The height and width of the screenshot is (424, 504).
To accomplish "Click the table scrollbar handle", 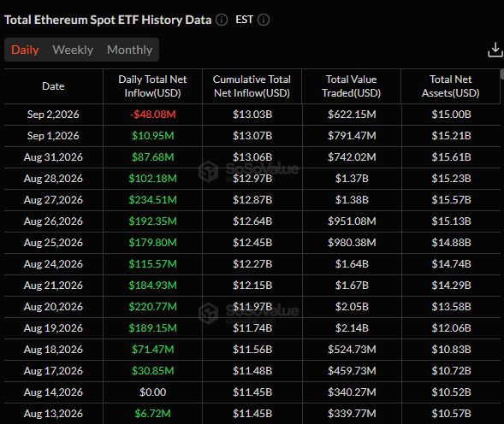I will click(x=502, y=74).
